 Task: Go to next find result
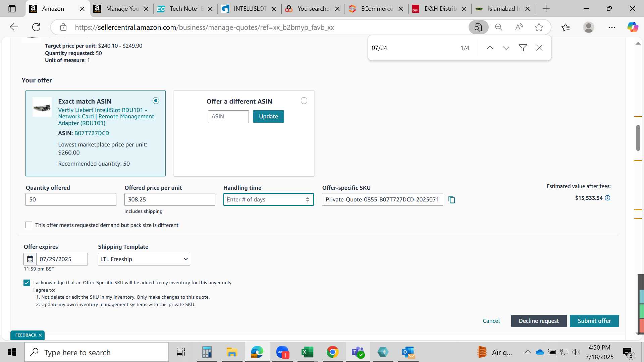pos(506,48)
